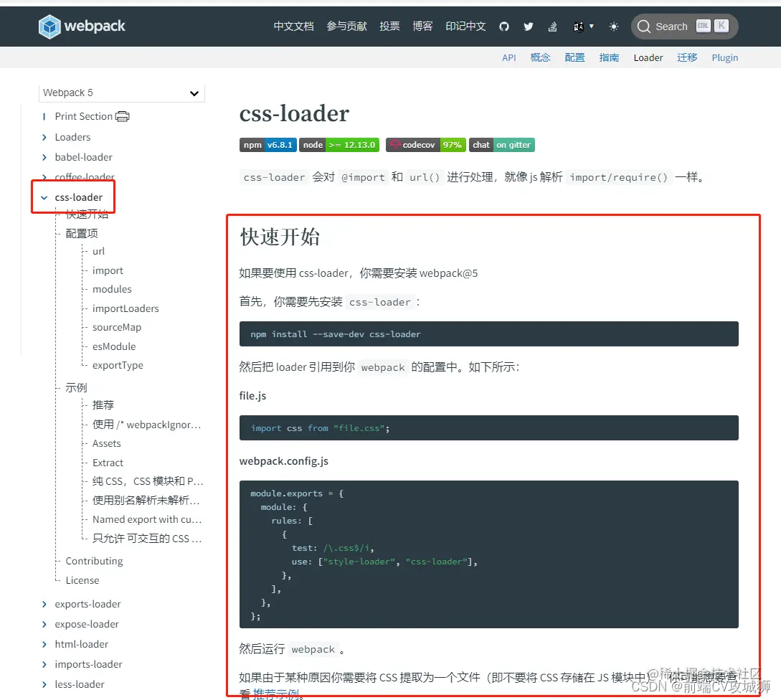781x700 pixels.
Task: Open 使用别名解析未解析… sidebar item
Action: point(146,500)
